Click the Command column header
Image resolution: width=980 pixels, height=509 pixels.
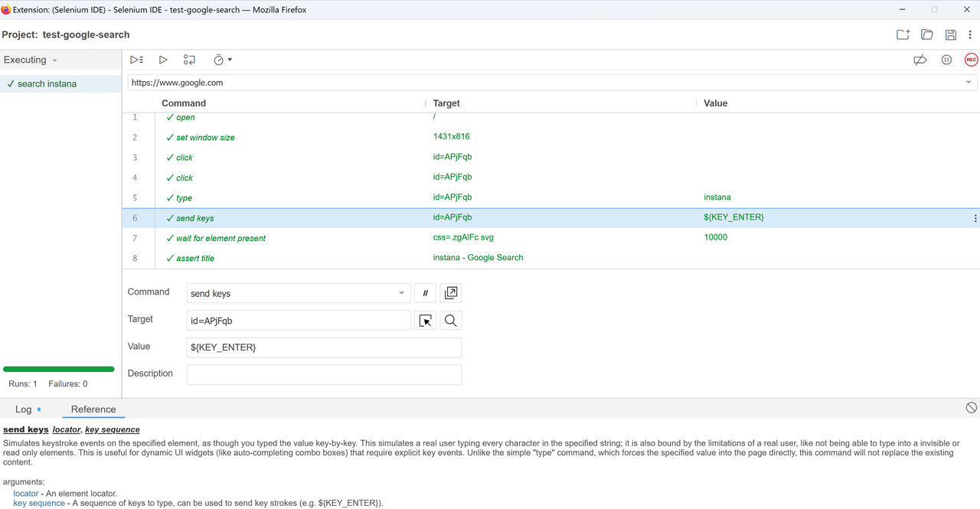(184, 103)
